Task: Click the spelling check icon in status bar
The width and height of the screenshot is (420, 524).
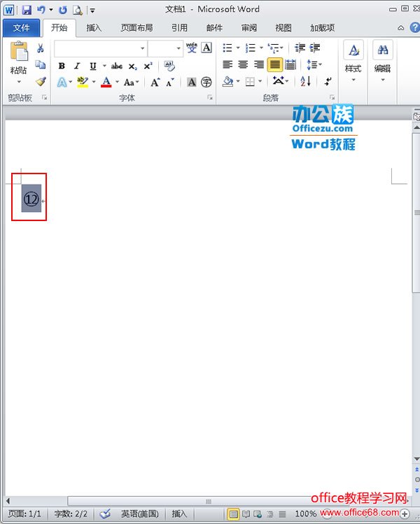Action: coord(105,514)
